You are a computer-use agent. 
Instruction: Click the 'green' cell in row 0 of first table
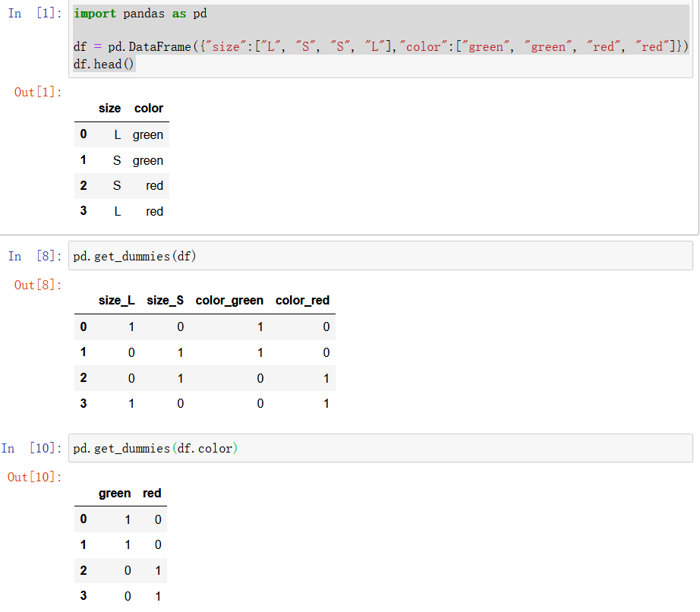pos(148,135)
